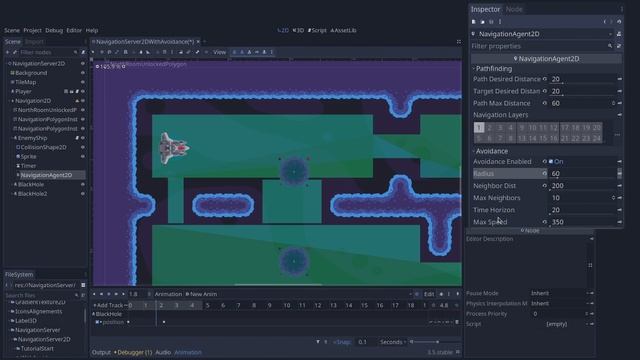Hide the CollisionShape2D node
This screenshot has width=640, height=360.
click(x=83, y=147)
